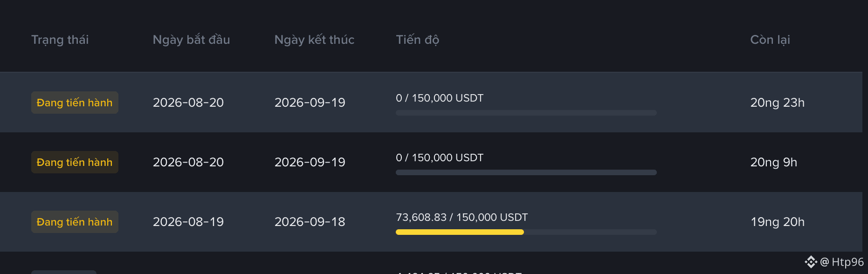Click the Còn lại column header
Viewport: 868px width, 274px height.
coord(770,40)
